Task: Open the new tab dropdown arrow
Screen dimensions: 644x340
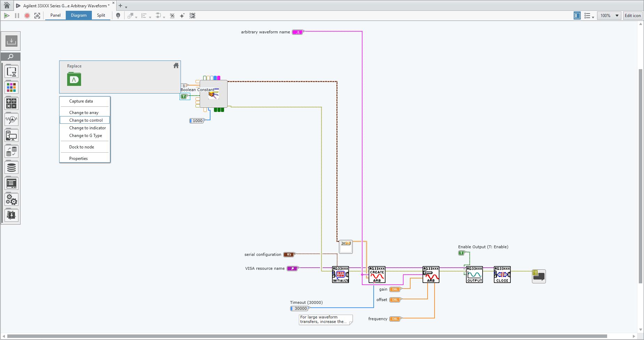Action: [126, 7]
